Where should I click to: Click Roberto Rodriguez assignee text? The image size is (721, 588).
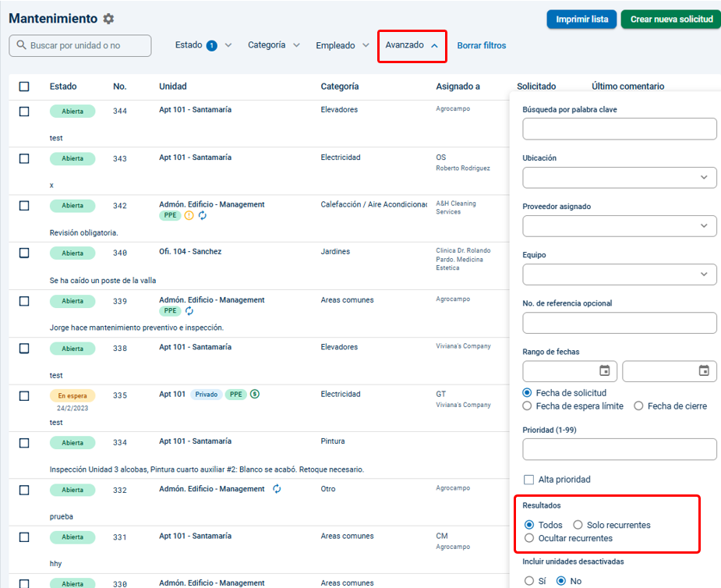pos(463,168)
